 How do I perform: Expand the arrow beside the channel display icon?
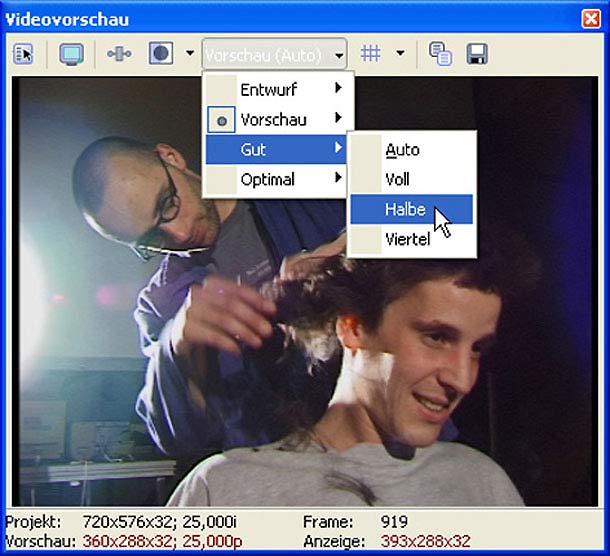coord(189,54)
